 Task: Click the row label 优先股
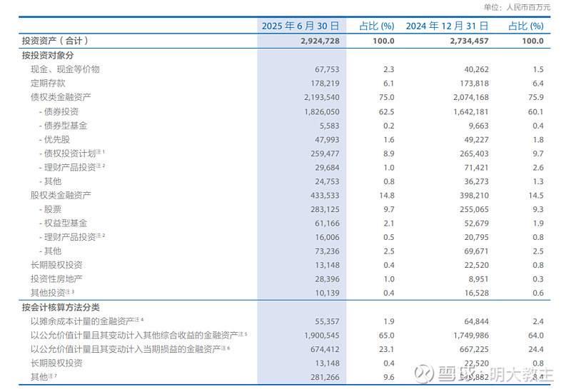[57, 139]
